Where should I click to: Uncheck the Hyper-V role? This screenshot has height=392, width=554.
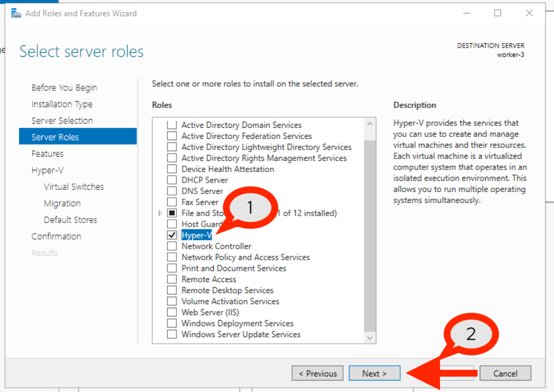[x=173, y=235]
